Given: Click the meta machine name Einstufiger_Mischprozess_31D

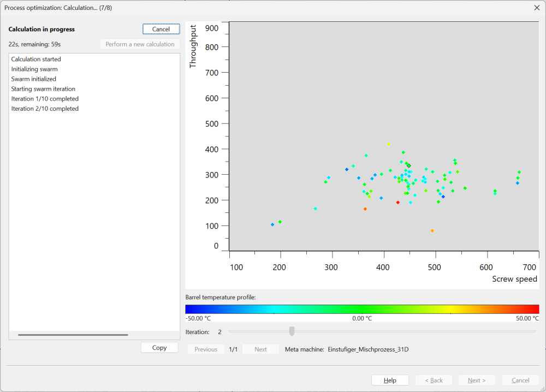Looking at the screenshot, I should [x=368, y=349].
